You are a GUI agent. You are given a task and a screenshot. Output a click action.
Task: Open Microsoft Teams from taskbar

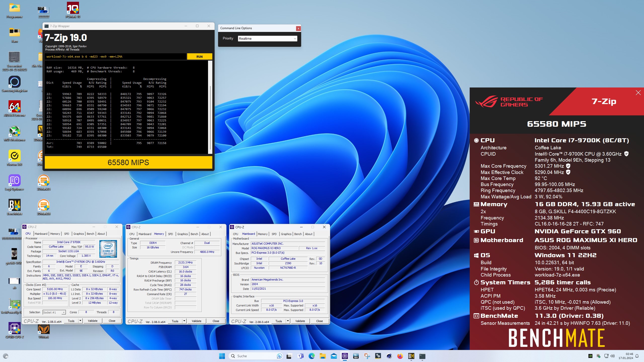pyautogui.click(x=301, y=356)
